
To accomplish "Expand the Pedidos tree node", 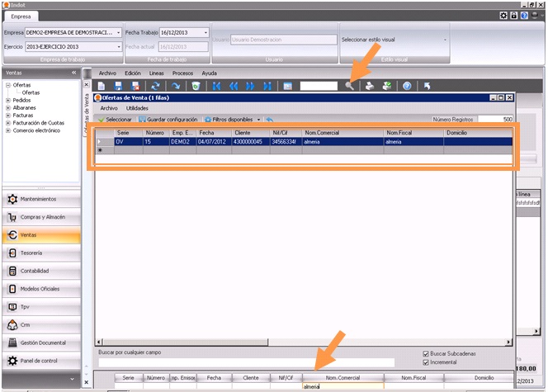I will tap(7, 100).
